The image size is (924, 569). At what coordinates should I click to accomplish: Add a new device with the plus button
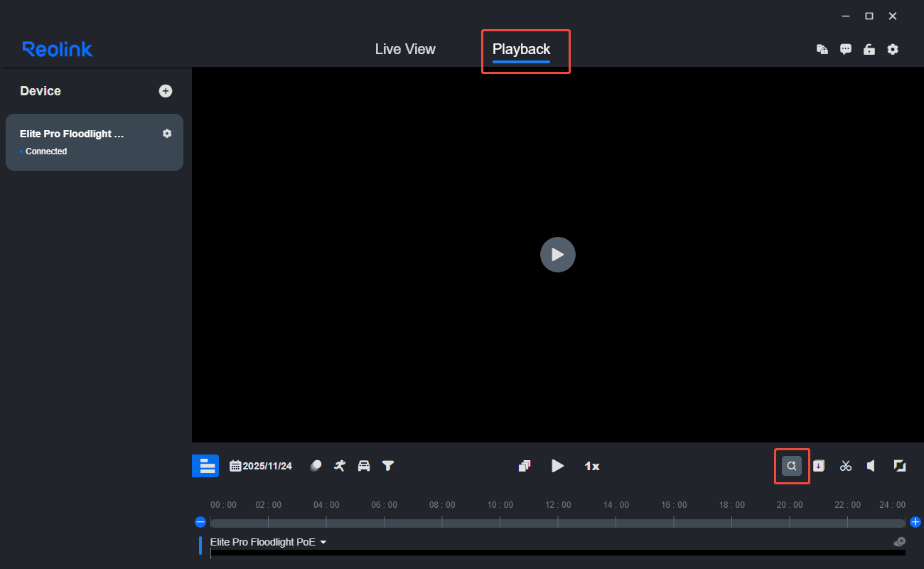tap(165, 90)
